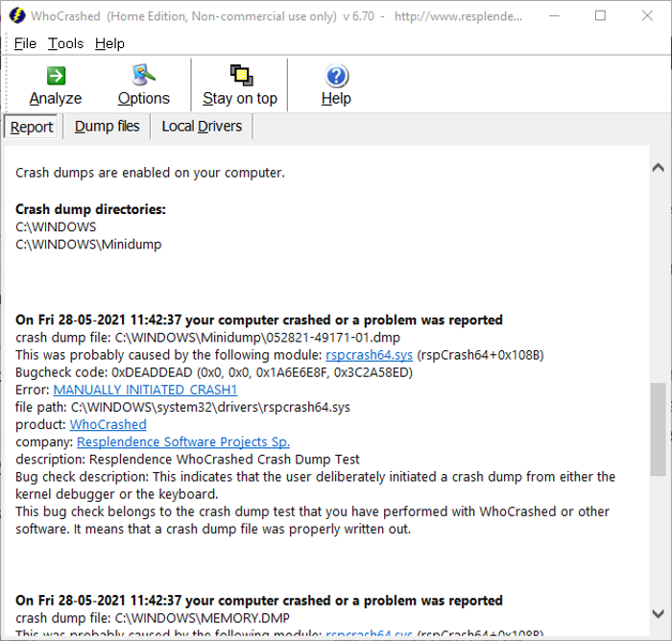Click the C:\WINDOWS\Minidump directory line
672x641 pixels.
click(88, 245)
